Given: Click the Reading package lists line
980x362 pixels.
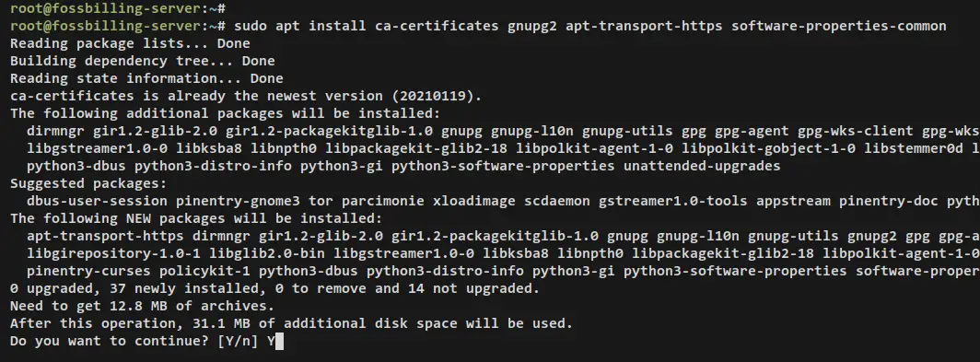Looking at the screenshot, I should tap(130, 44).
